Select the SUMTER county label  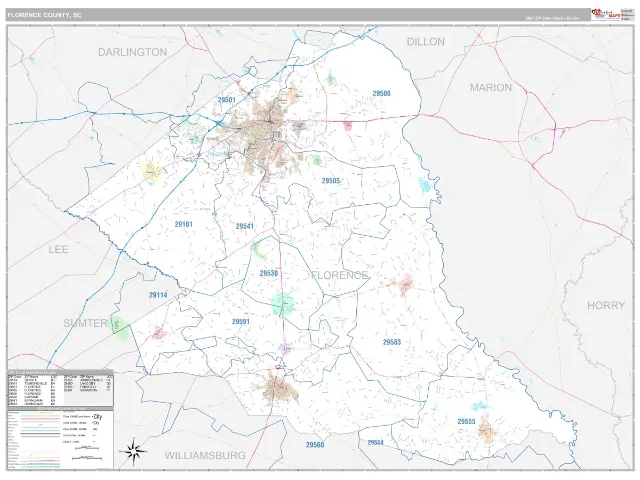tap(86, 323)
